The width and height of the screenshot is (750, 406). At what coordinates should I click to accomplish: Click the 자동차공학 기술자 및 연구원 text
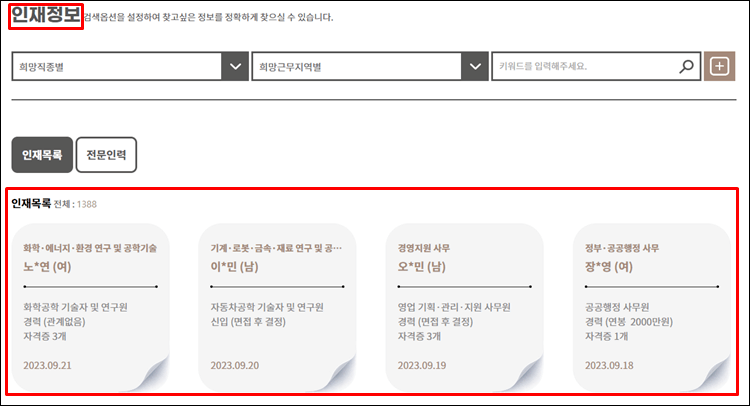pyautogui.click(x=267, y=307)
